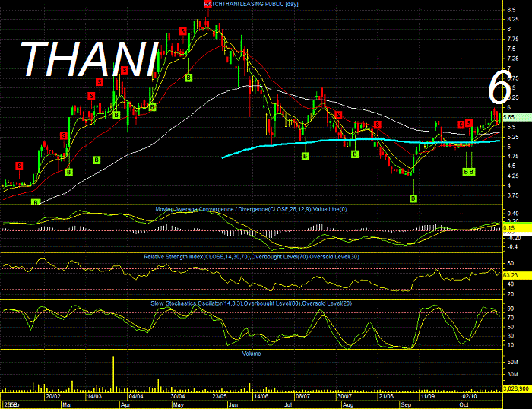The width and height of the screenshot is (532, 409).
Task: Click the lowest B buy marker in September
Action: tap(413, 198)
